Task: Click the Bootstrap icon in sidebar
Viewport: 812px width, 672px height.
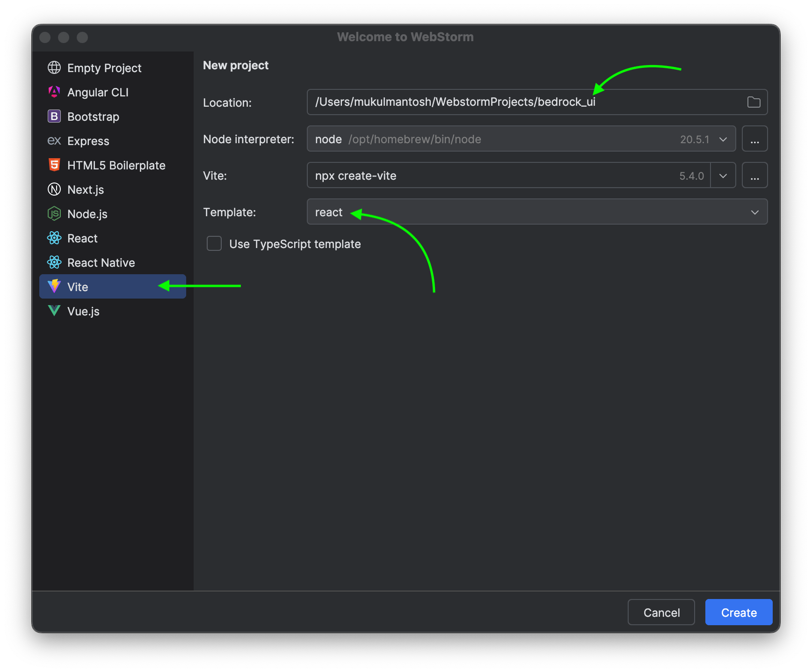Action: coord(54,117)
